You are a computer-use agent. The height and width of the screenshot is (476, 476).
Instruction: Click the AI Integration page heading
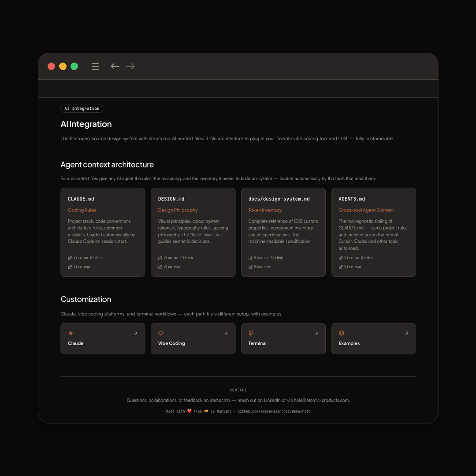pyautogui.click(x=86, y=124)
